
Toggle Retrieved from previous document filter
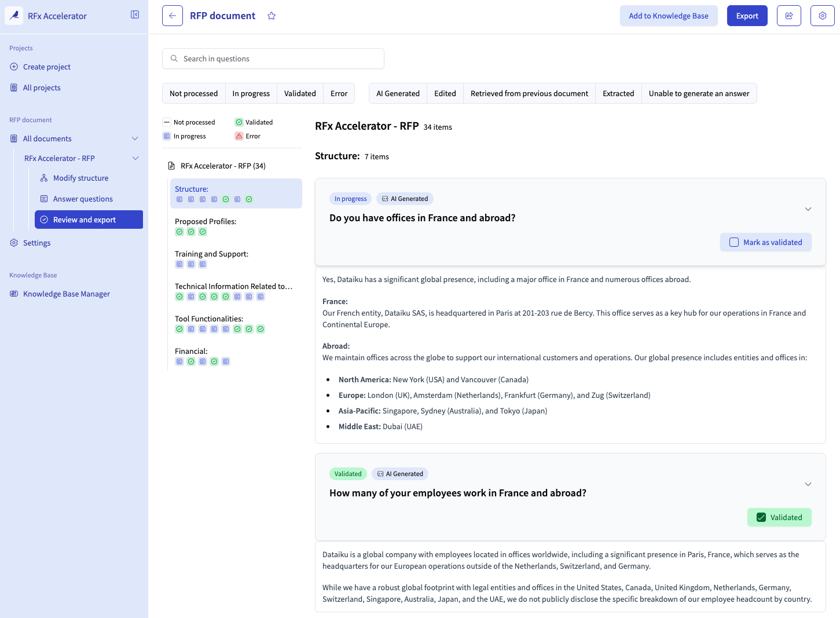[529, 93]
